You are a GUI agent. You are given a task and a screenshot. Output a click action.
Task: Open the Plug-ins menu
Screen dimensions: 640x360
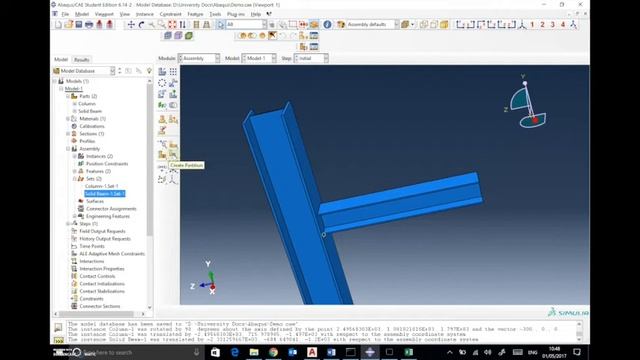click(x=236, y=14)
